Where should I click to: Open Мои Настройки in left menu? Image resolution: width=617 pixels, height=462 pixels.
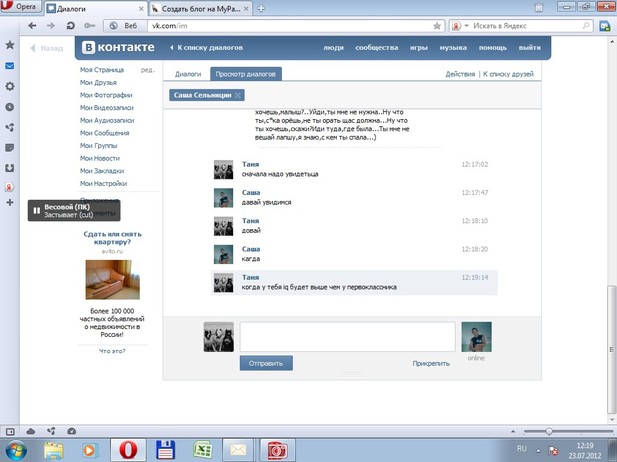pos(103,183)
